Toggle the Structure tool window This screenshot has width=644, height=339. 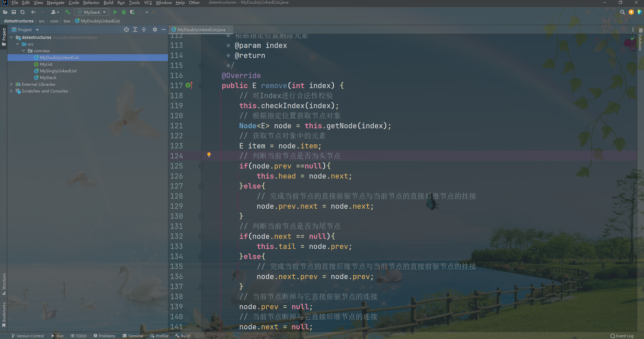(4, 284)
